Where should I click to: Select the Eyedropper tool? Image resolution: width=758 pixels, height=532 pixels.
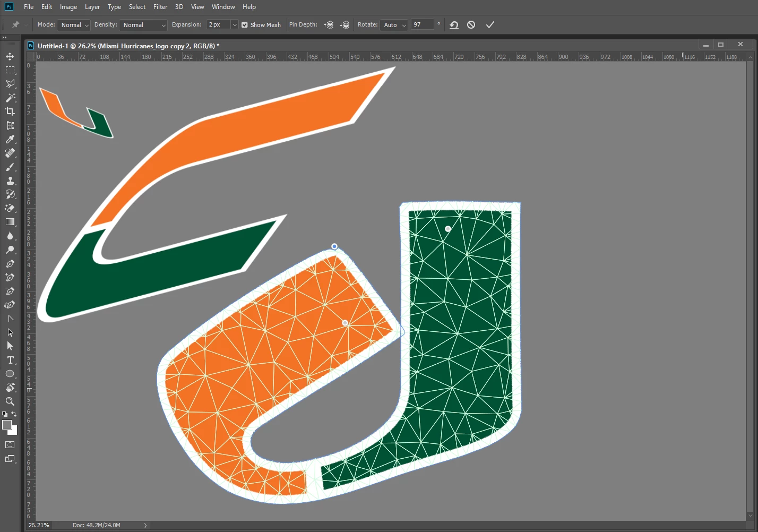(10, 139)
